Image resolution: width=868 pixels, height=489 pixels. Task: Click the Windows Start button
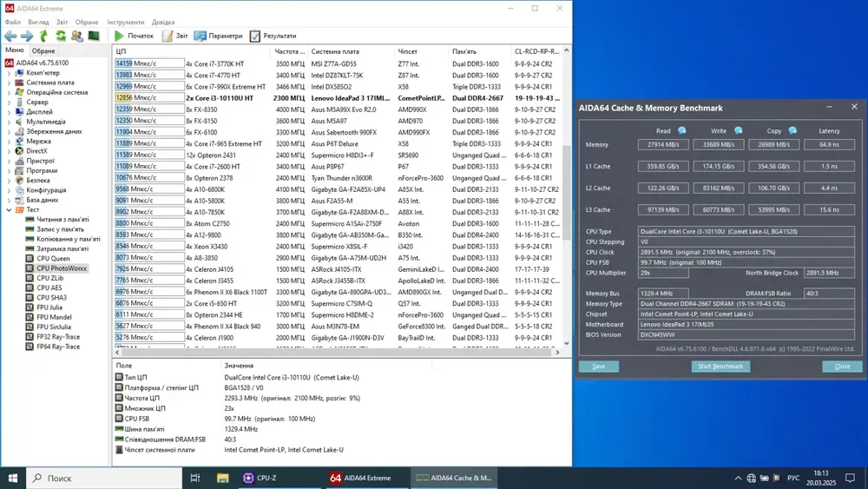(x=15, y=478)
